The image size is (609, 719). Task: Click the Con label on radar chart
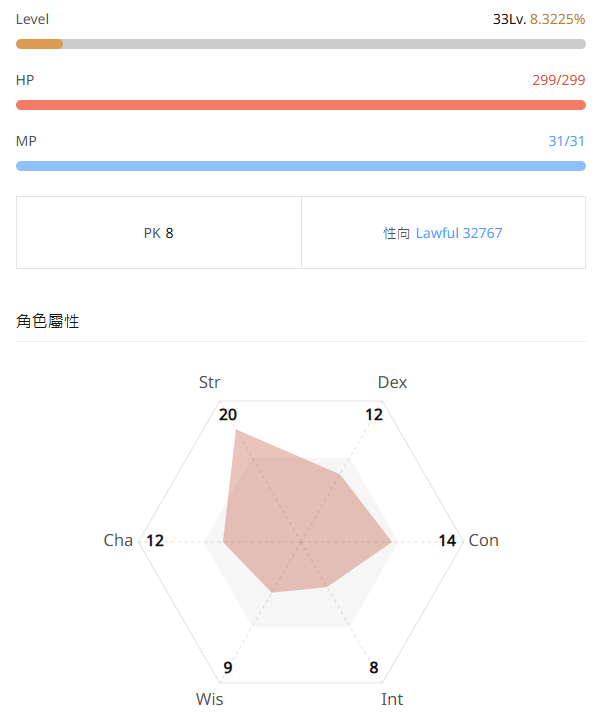point(484,540)
